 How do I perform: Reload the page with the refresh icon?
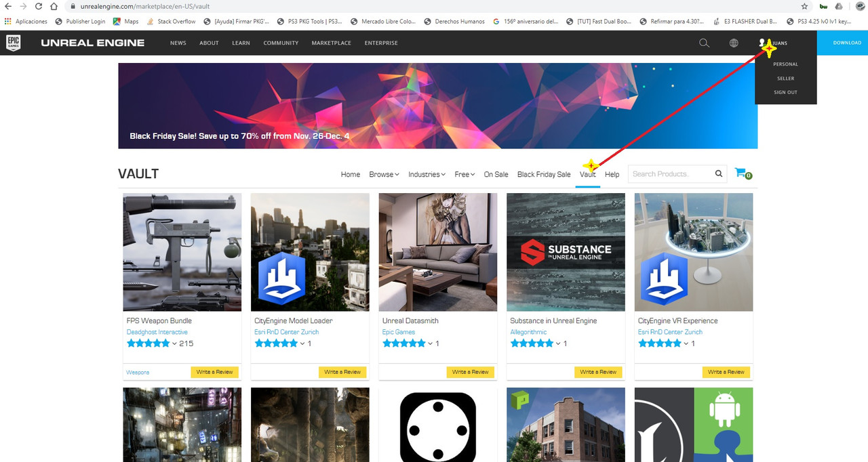[38, 6]
